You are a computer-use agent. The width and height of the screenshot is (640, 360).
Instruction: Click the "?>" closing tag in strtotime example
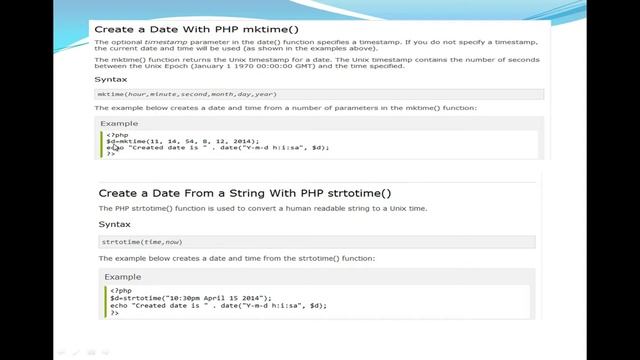(x=114, y=313)
